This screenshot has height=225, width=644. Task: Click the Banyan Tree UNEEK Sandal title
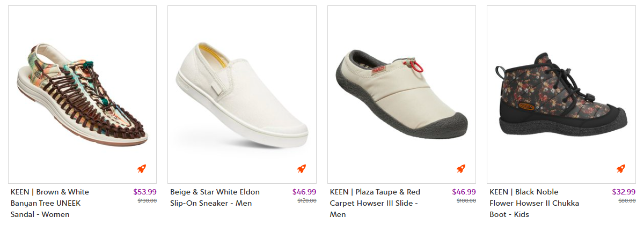point(50,203)
